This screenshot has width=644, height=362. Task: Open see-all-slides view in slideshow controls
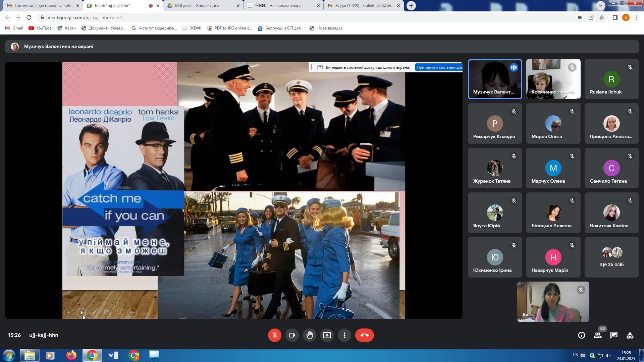point(107,312)
